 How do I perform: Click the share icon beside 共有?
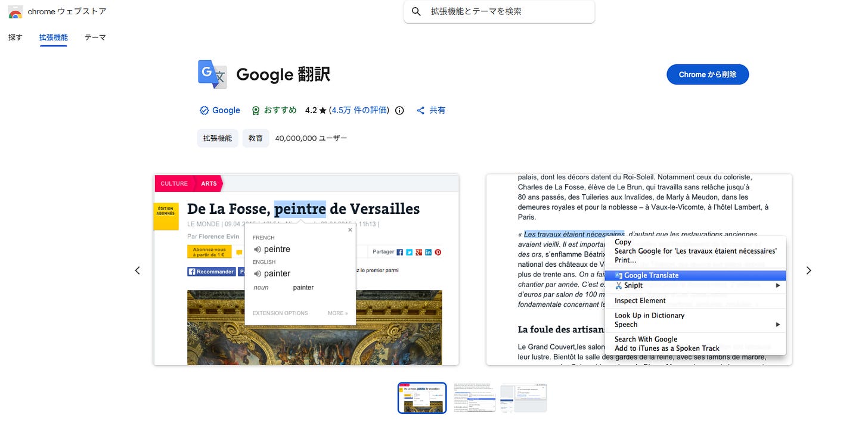[x=421, y=110]
